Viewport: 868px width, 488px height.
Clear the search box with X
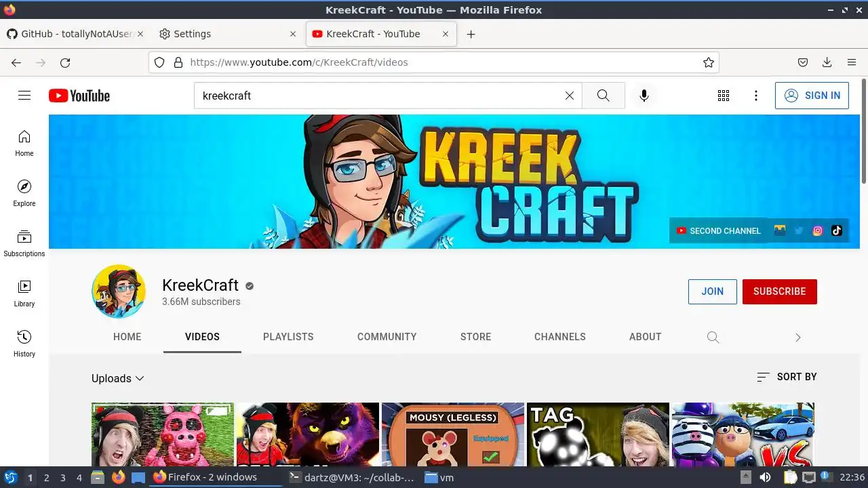tap(570, 96)
